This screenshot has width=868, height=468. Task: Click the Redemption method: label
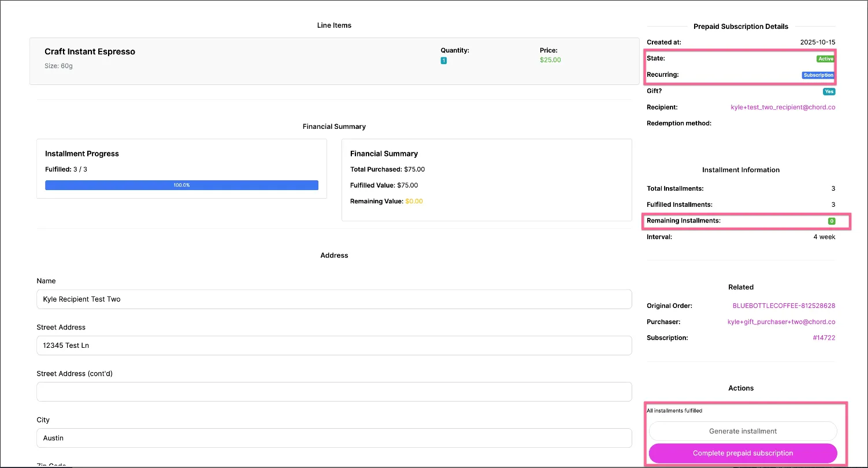coord(679,123)
